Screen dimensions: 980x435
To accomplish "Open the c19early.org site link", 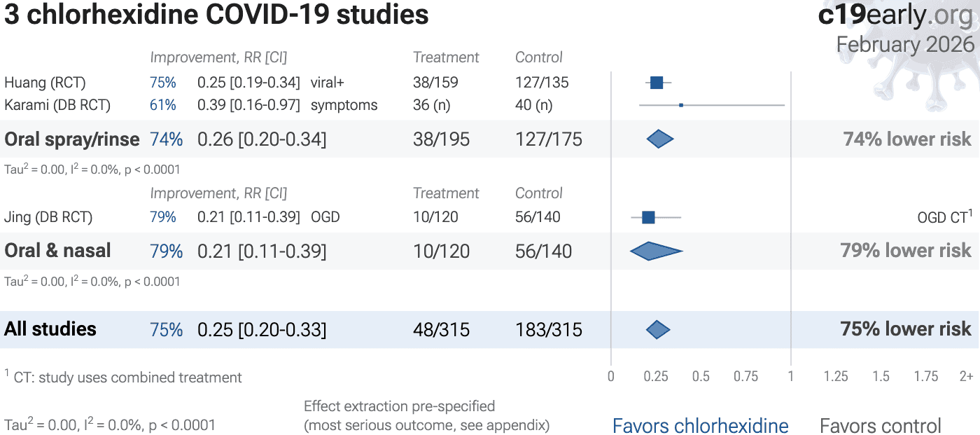I will click(896, 15).
